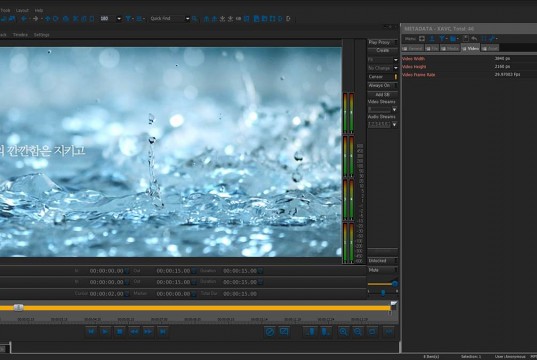The width and height of the screenshot is (537, 360).
Task: Switch to the Timeline tab
Action: tap(20, 35)
